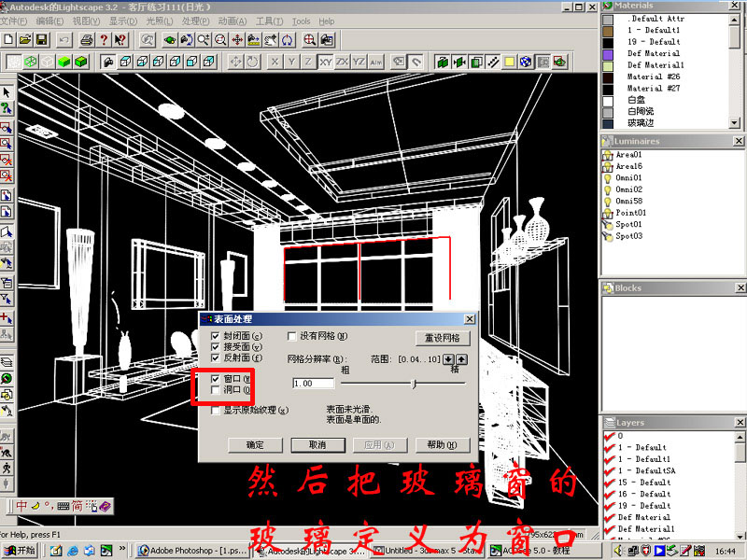Enable the XY plane constraint button

point(325,62)
